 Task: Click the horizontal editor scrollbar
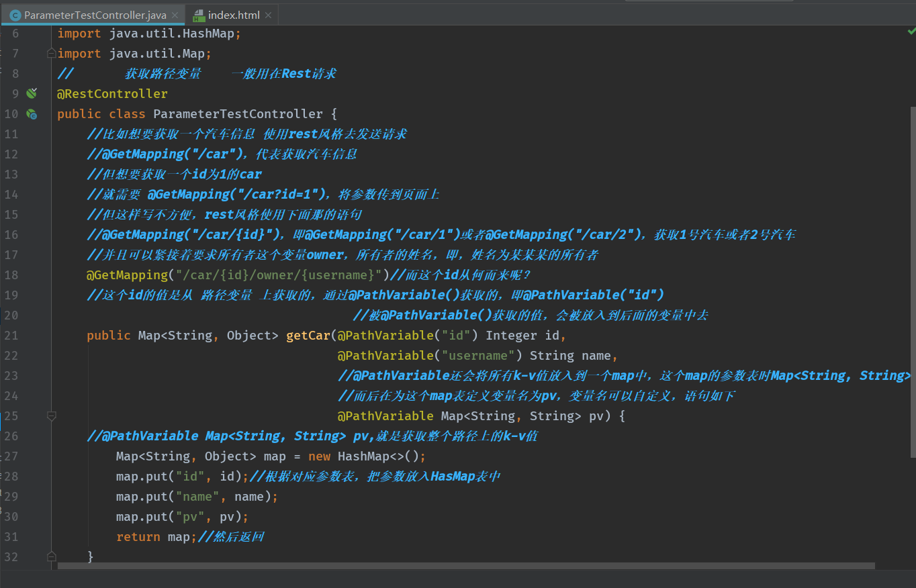coord(466,566)
